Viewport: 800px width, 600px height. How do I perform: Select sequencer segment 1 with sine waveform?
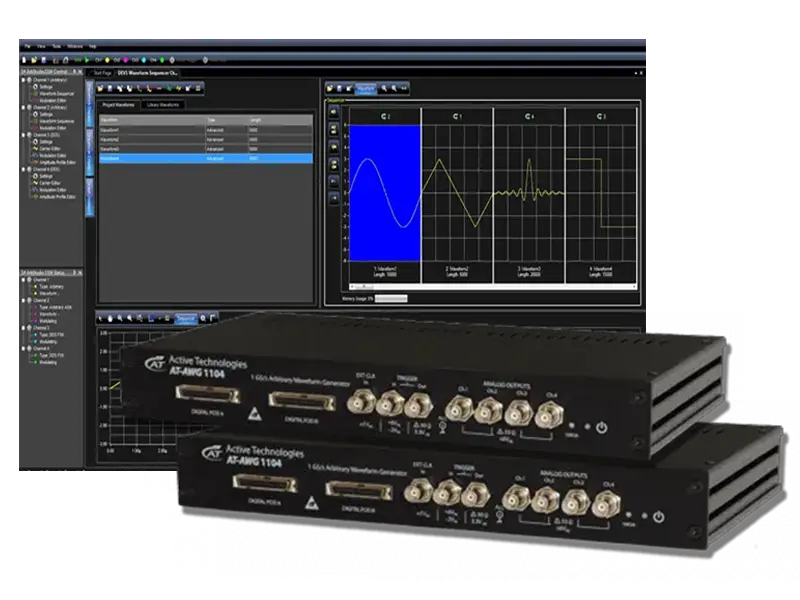(385, 195)
